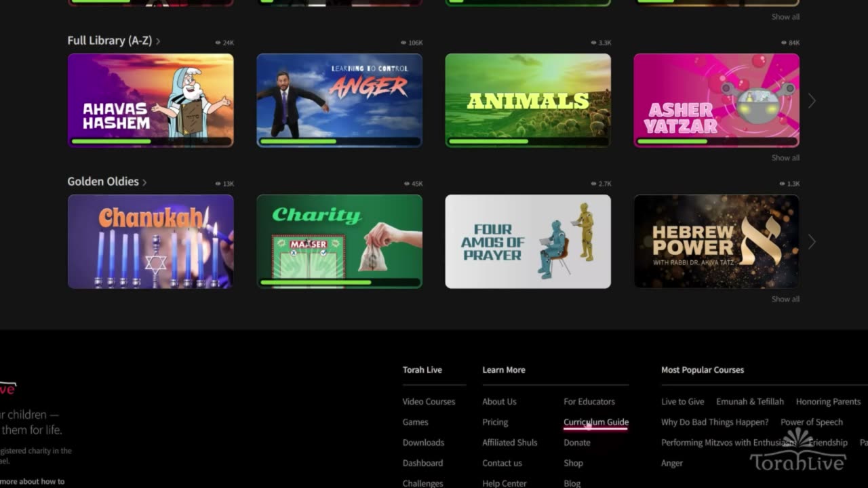
Task: Click Show all for the Golden Oldies row
Action: click(785, 299)
